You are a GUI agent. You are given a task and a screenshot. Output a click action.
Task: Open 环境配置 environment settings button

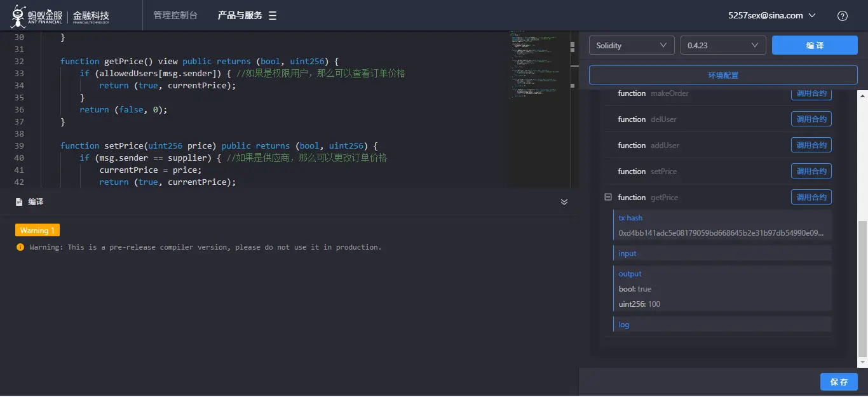click(723, 75)
